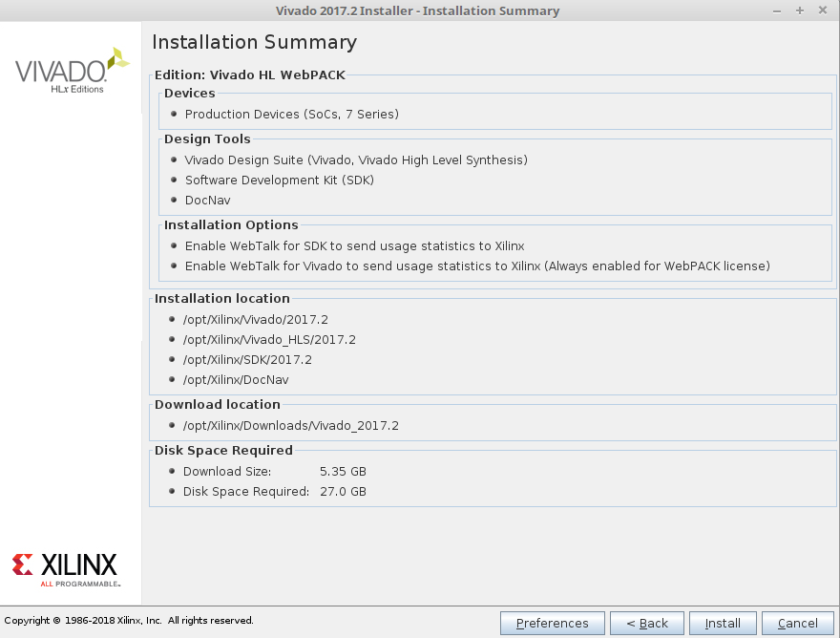Click the 'Design Tools' section label

pyautogui.click(x=207, y=139)
